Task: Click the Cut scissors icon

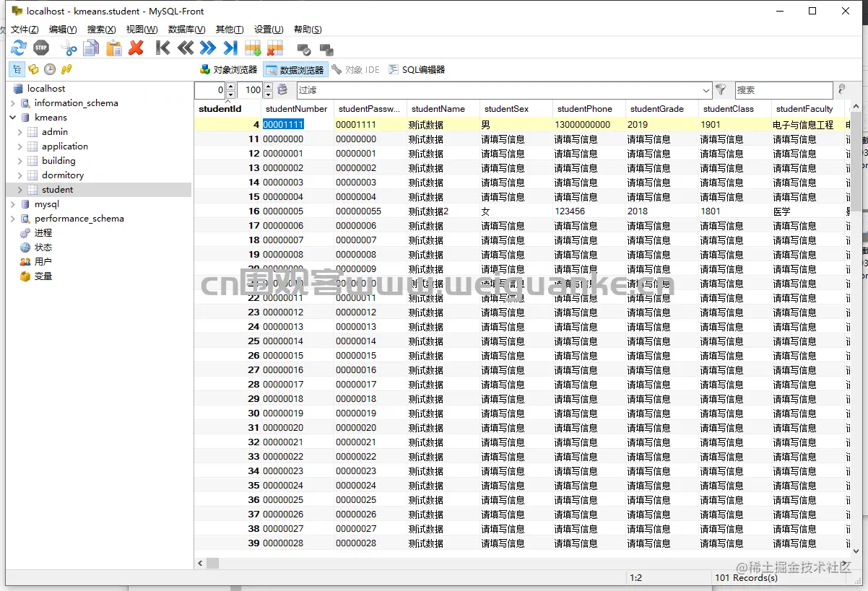Action: point(69,48)
